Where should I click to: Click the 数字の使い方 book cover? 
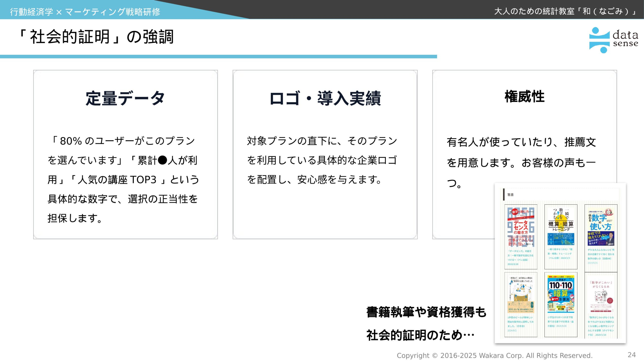(601, 226)
